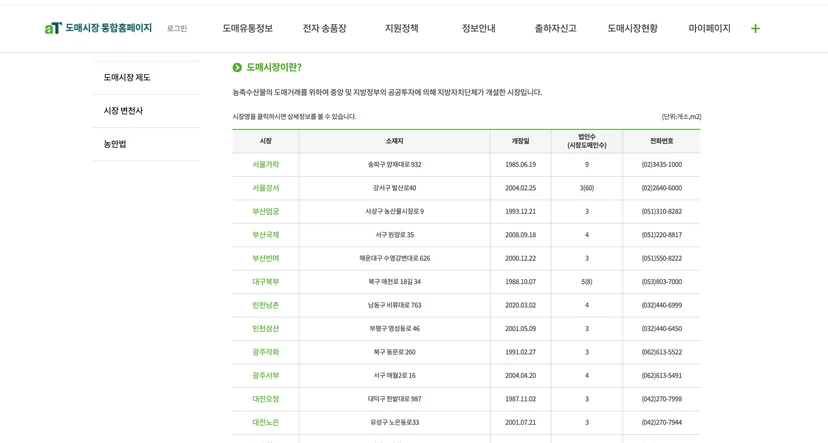The height and width of the screenshot is (443, 828).
Task: Click the 개장일 column header
Action: click(x=521, y=141)
